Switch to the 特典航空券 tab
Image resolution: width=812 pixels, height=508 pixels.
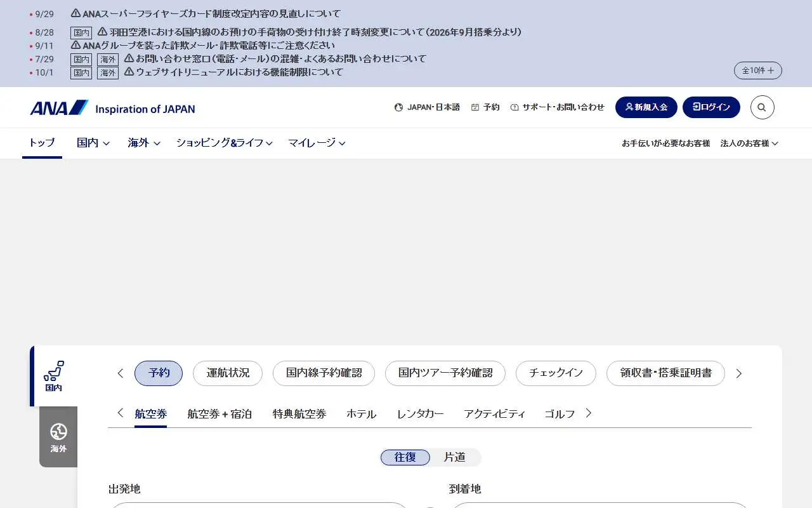(299, 414)
